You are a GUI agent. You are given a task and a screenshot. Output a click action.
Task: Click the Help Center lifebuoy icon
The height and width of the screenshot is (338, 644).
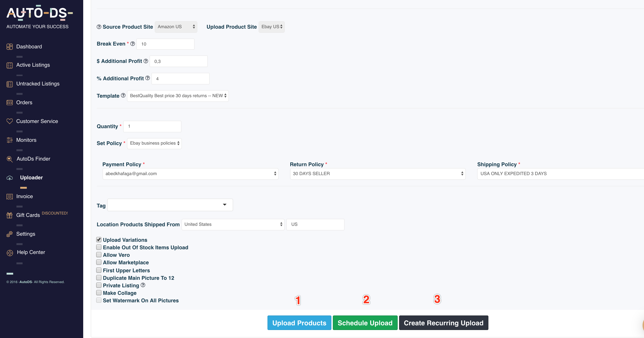(10, 253)
